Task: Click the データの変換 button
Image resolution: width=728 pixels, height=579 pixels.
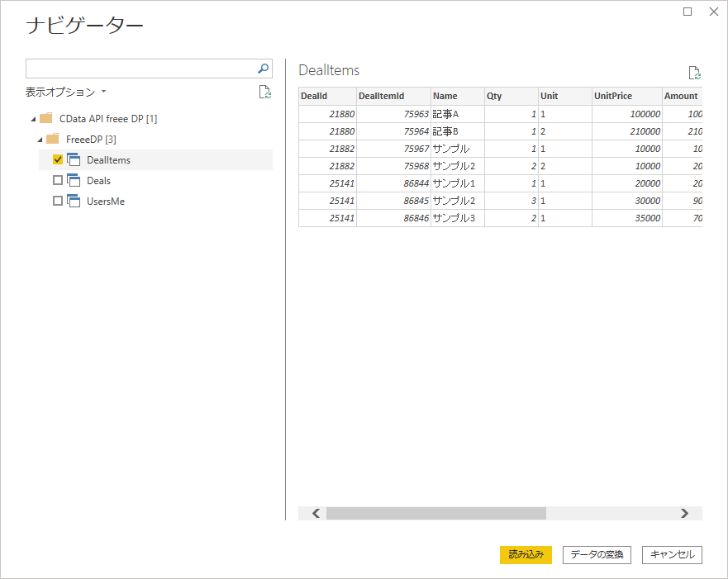Action: (597, 555)
